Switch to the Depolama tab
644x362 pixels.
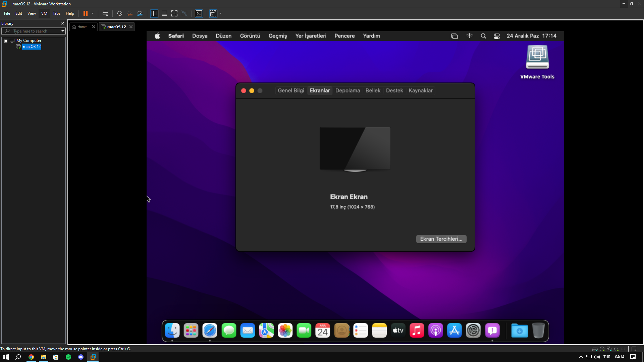point(347,90)
